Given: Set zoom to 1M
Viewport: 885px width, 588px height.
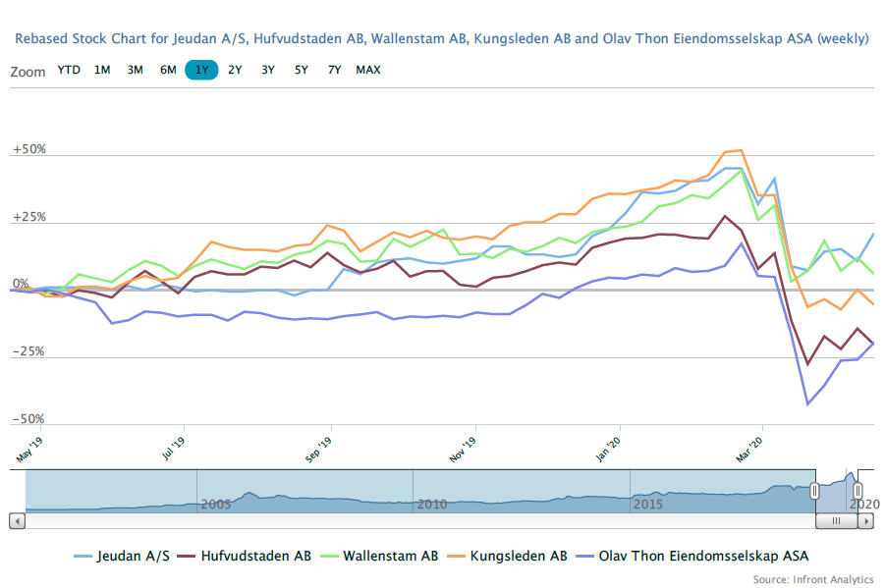Looking at the screenshot, I should pyautogui.click(x=102, y=70).
